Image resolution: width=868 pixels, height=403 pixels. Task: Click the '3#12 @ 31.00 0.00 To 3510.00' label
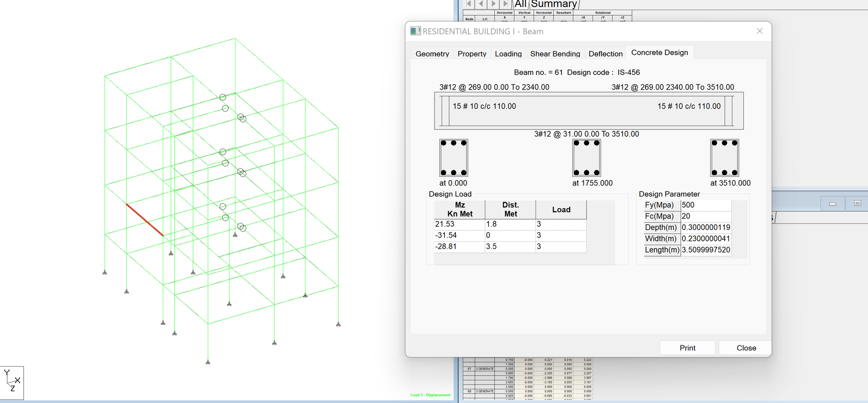coord(586,134)
